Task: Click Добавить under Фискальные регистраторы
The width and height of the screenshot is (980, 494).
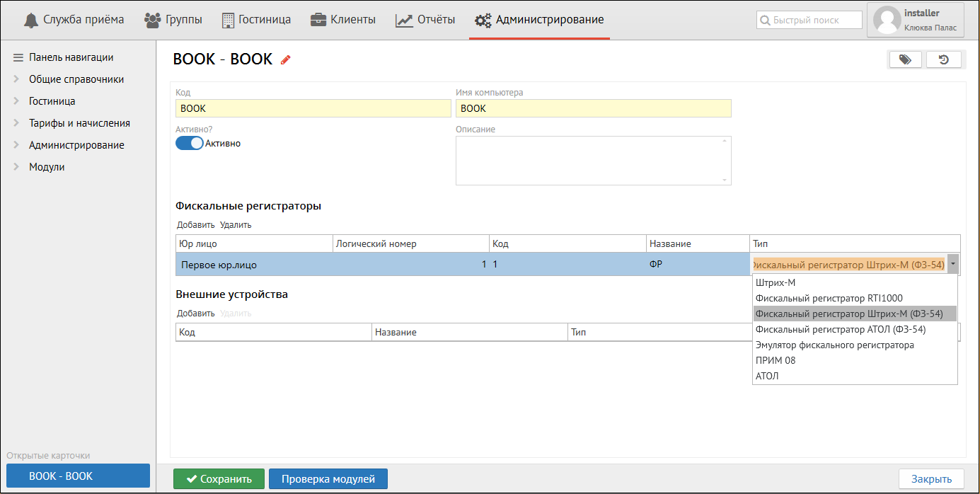Action: click(x=195, y=225)
